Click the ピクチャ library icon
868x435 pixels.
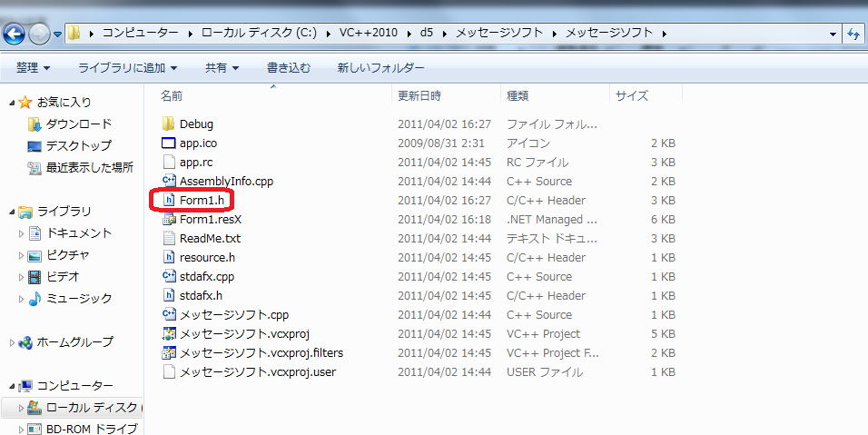[x=35, y=255]
